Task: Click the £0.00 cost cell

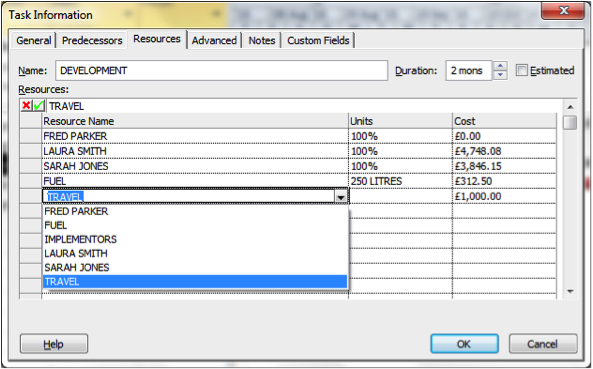Action: [x=505, y=136]
